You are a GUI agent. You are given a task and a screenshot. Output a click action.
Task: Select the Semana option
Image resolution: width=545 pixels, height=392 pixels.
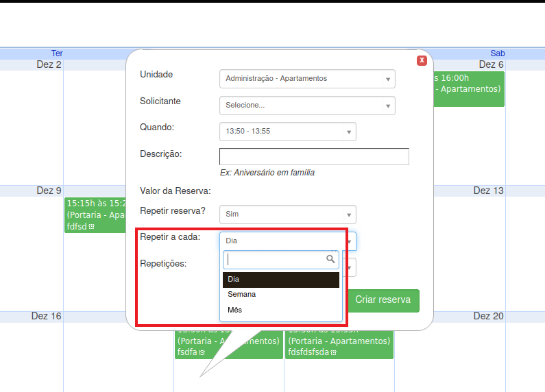click(x=281, y=295)
